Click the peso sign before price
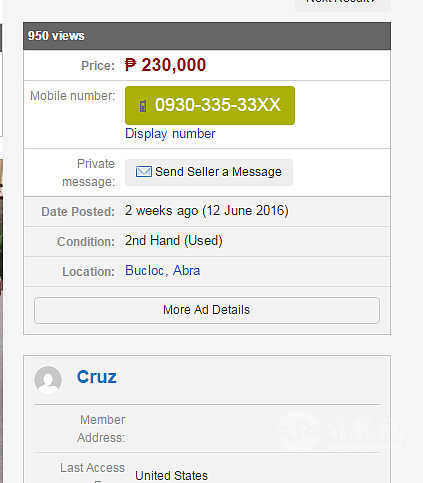 130,65
